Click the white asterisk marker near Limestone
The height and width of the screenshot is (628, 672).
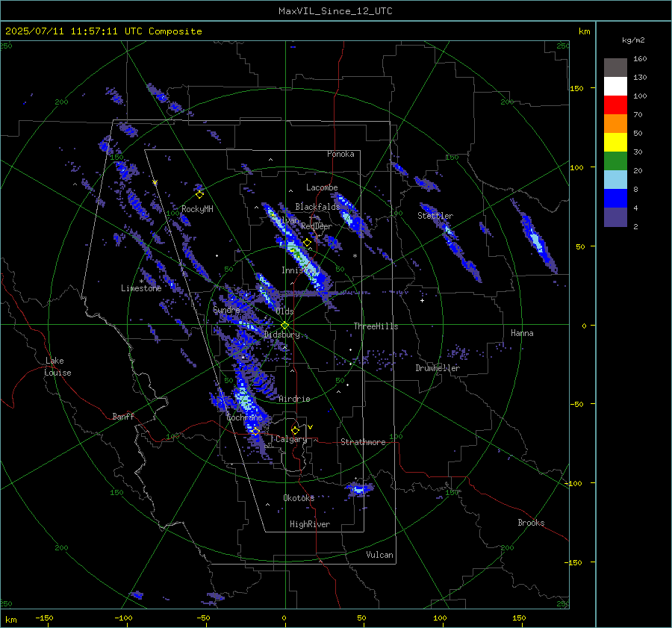click(x=141, y=282)
